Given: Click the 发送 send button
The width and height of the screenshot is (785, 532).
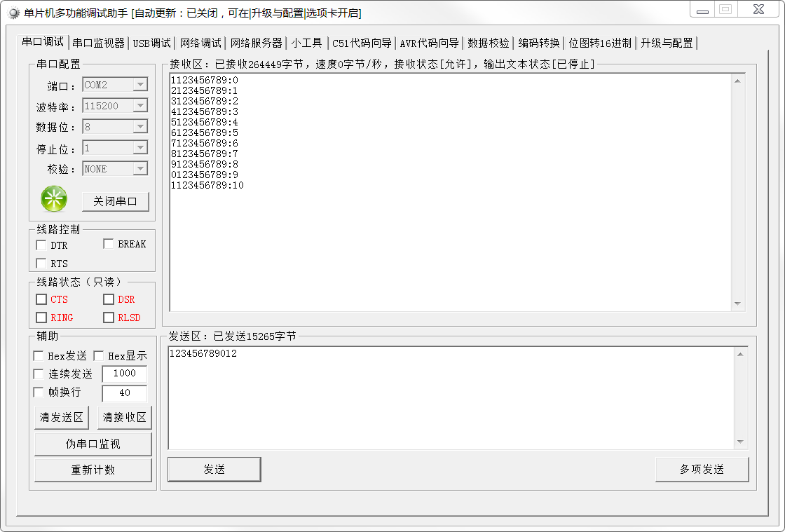Looking at the screenshot, I should pyautogui.click(x=214, y=470).
